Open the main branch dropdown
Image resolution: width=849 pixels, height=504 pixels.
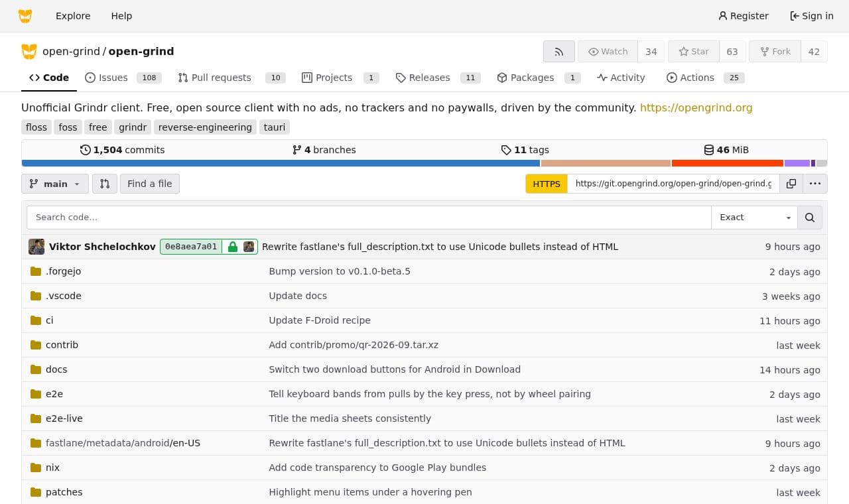55,184
